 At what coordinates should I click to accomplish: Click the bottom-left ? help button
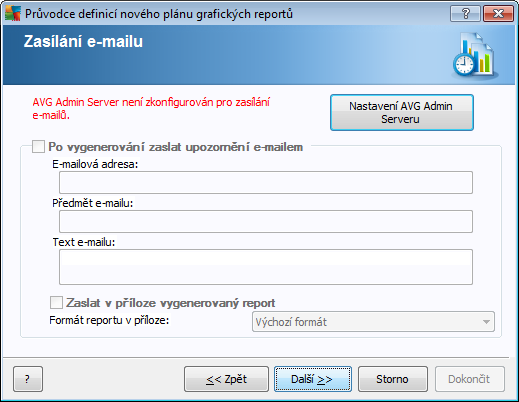(x=28, y=379)
